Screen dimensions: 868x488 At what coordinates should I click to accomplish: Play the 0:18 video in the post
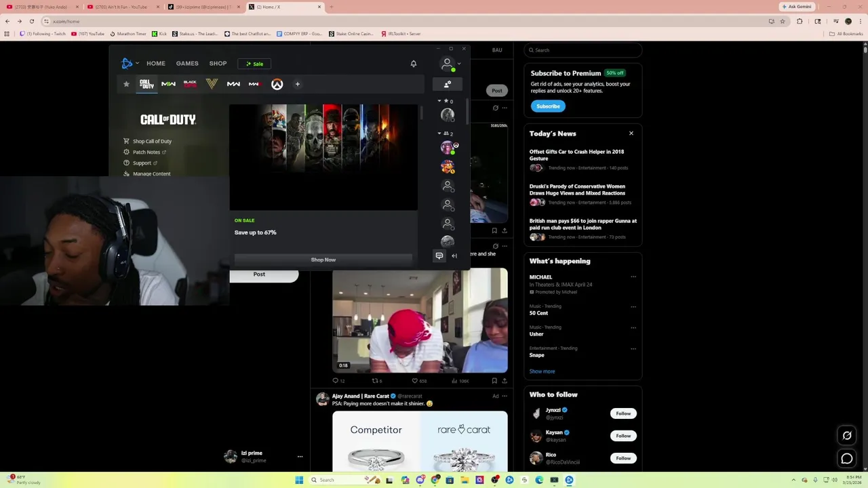point(420,320)
